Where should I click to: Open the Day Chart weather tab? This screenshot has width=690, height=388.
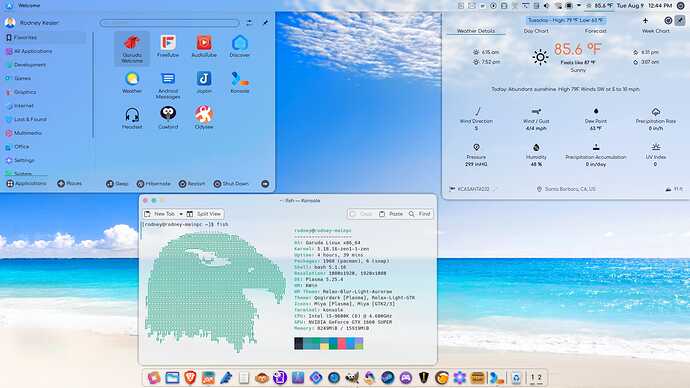(536, 31)
